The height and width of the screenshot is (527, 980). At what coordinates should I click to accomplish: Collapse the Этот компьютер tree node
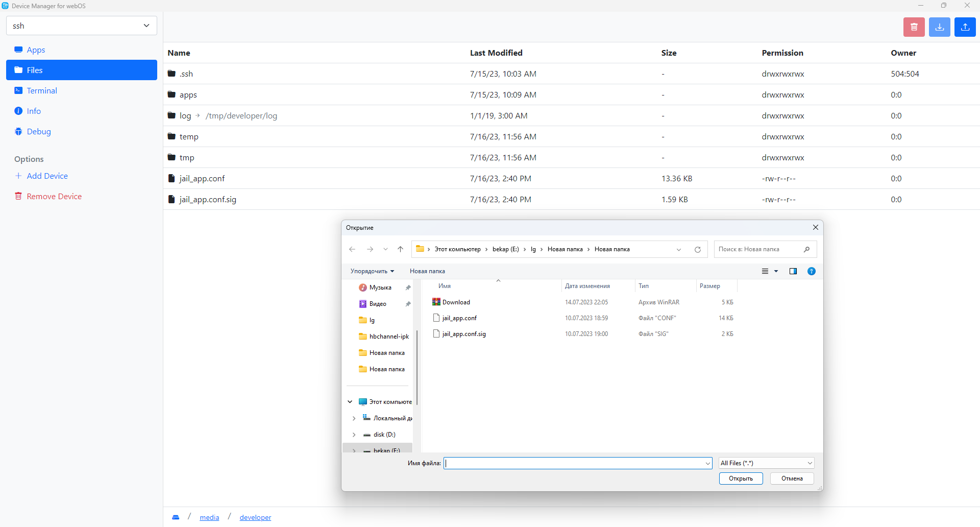coord(350,402)
